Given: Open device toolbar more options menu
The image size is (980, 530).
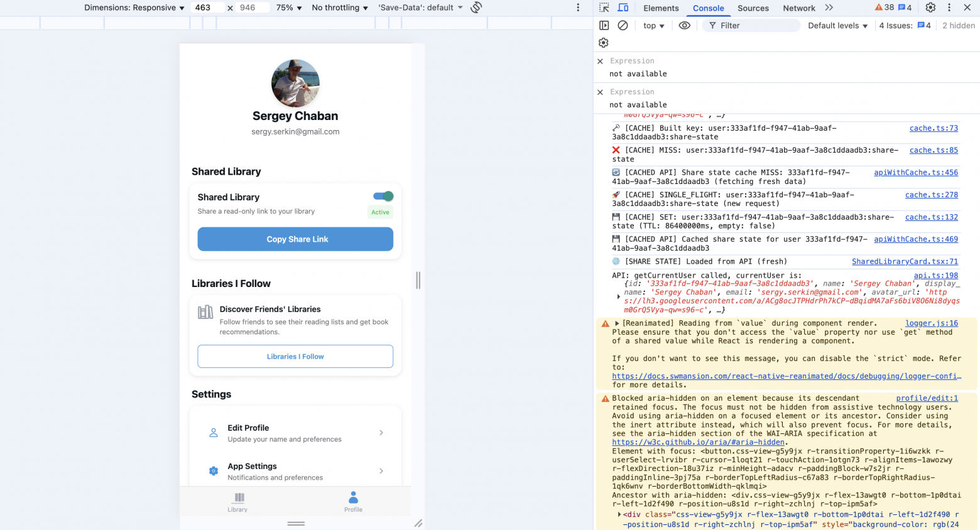Looking at the screenshot, I should (x=578, y=8).
